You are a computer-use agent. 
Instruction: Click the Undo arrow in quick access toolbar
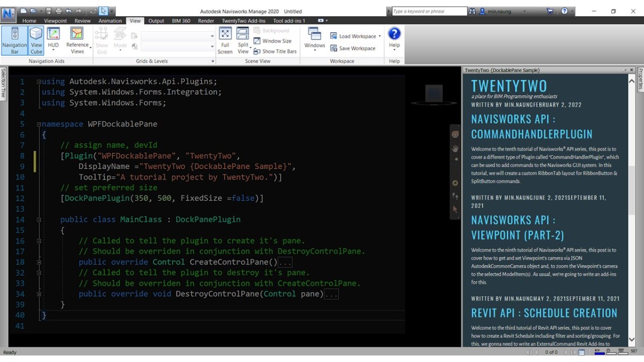(68, 11)
